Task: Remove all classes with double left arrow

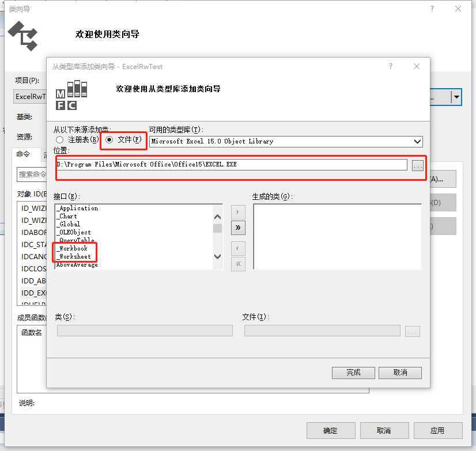Action: click(238, 264)
